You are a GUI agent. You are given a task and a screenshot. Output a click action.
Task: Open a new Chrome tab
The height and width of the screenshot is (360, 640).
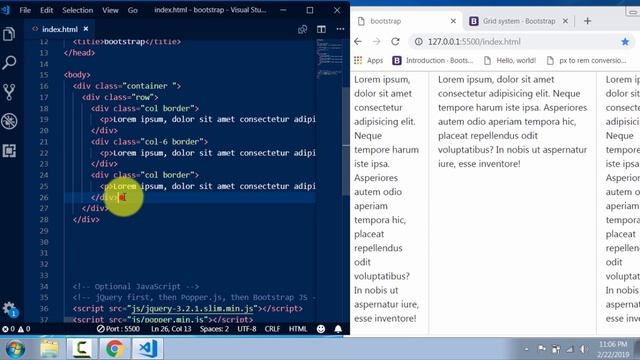point(587,21)
